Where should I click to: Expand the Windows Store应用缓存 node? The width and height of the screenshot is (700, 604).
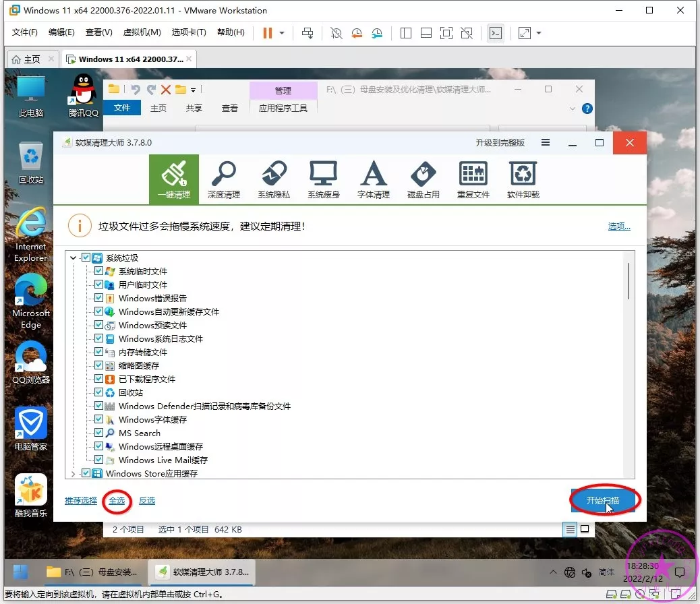tap(74, 474)
